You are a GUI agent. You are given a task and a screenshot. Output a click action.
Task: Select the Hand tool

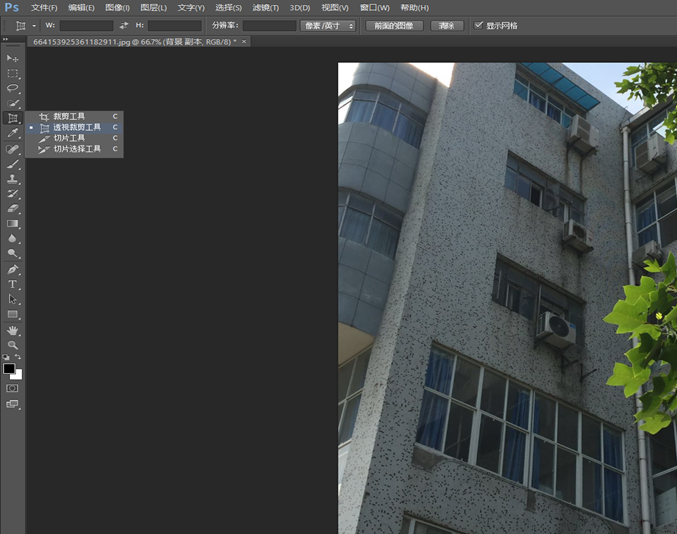pyautogui.click(x=13, y=329)
